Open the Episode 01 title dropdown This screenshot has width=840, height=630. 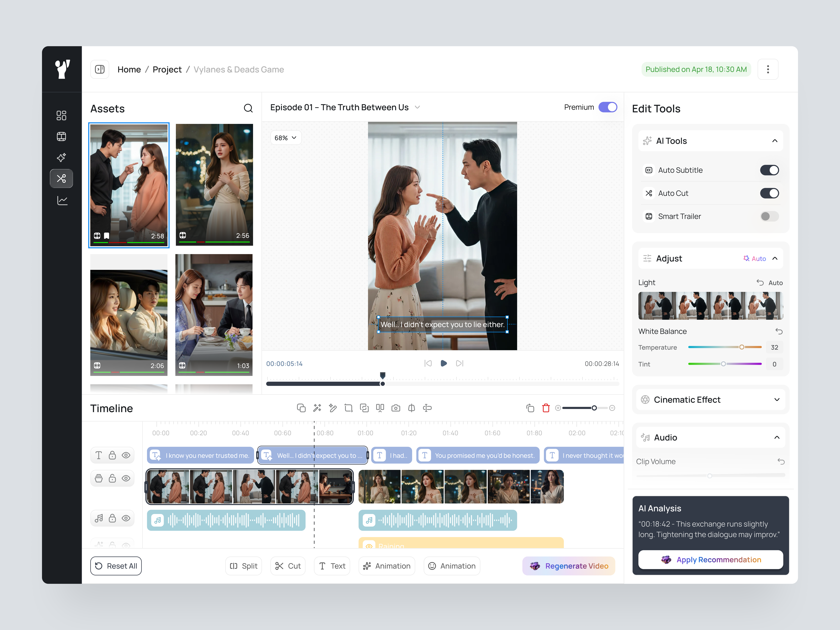pos(417,107)
